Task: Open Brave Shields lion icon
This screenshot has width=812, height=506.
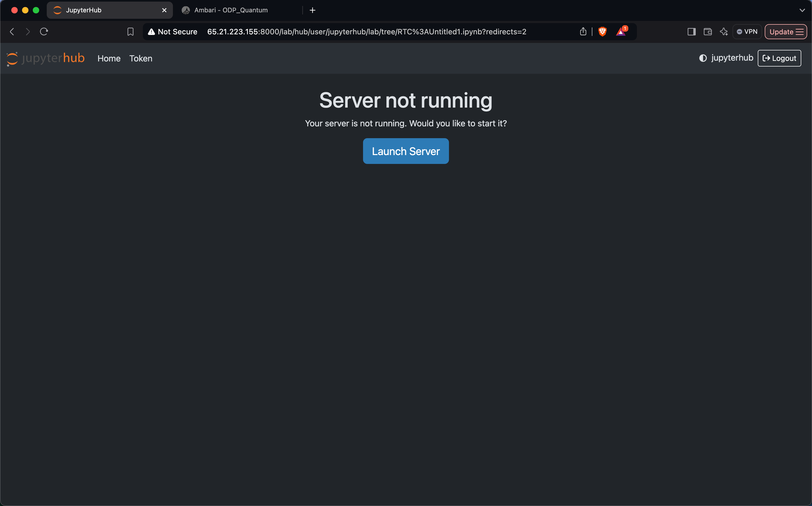Action: pyautogui.click(x=602, y=32)
